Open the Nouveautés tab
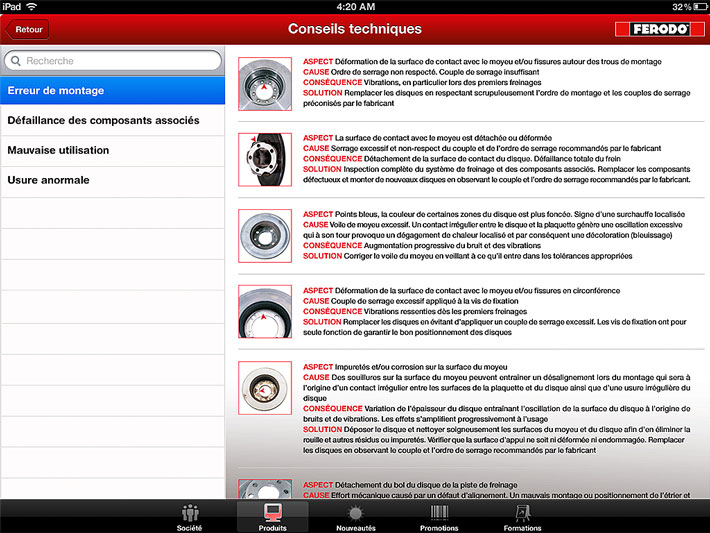The width and height of the screenshot is (710, 533). [x=356, y=517]
